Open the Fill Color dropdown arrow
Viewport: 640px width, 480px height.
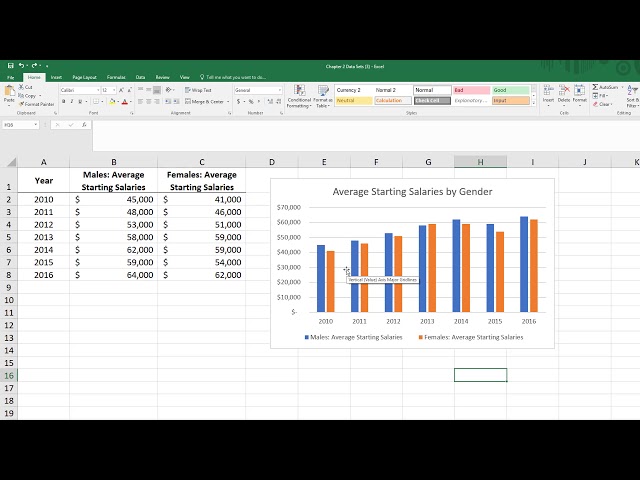point(118,102)
